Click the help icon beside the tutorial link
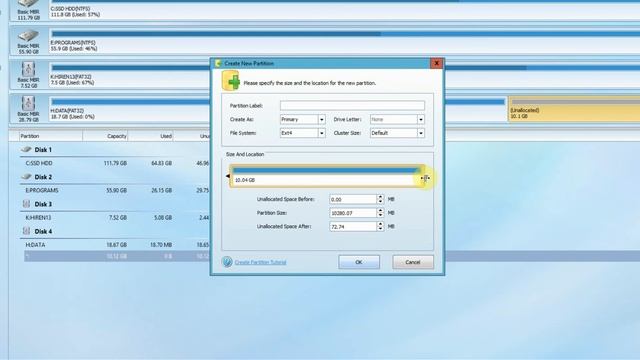 pos(227,262)
